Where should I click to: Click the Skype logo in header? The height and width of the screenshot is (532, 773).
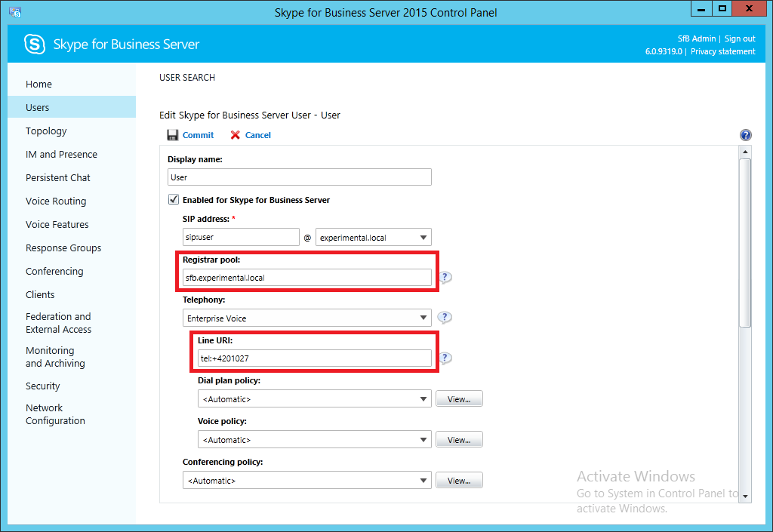(35, 45)
